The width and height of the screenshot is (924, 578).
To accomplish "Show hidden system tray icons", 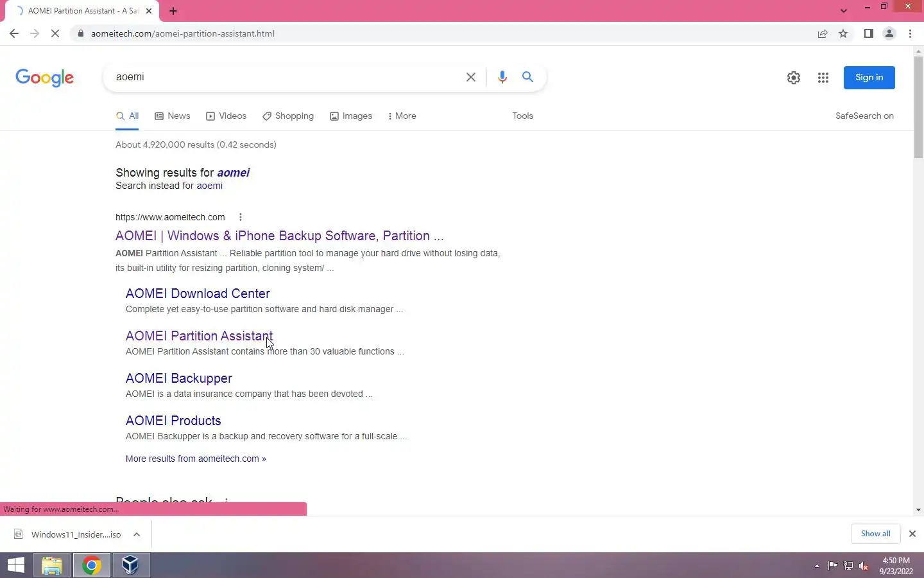I will point(817,566).
